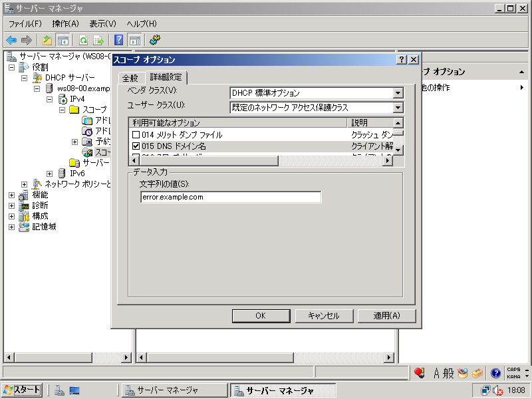The width and height of the screenshot is (532, 399).
Task: Select the IPv6 node in the tree
Action: tap(77, 173)
